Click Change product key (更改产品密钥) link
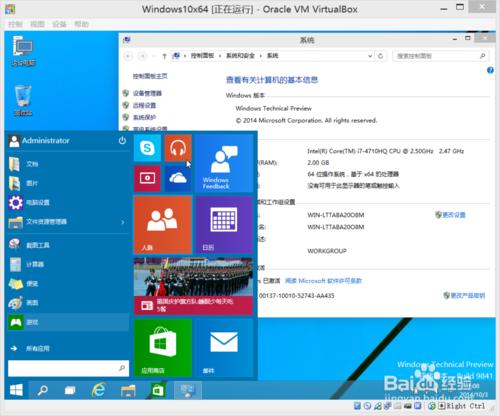 (468, 295)
